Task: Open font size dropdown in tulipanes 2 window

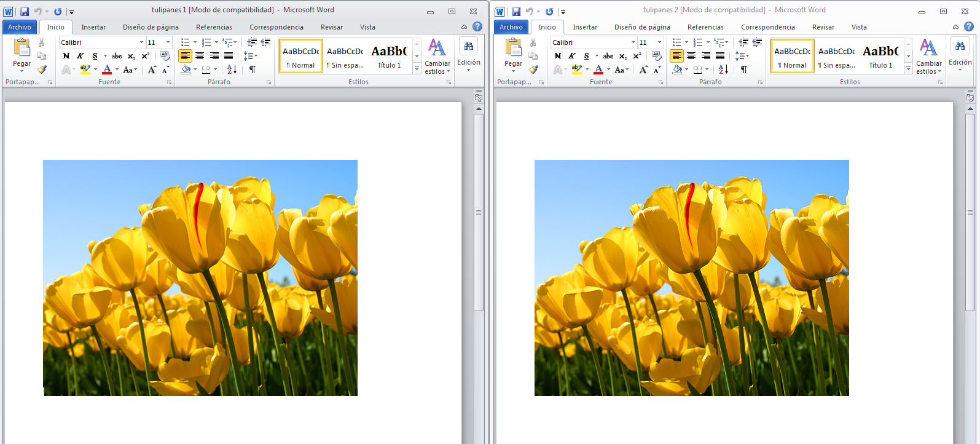Action: click(660, 42)
